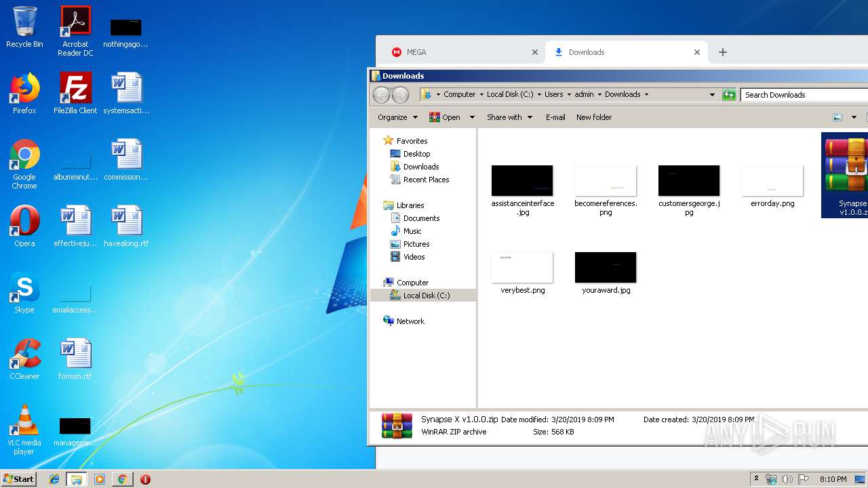The width and height of the screenshot is (868, 488).
Task: Focus the Search Downloads field
Action: pyautogui.click(x=804, y=95)
